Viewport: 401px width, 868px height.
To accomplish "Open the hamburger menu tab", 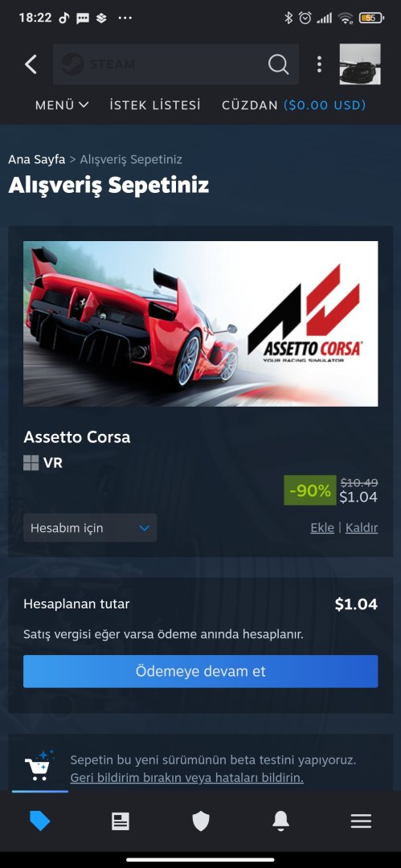I will (x=361, y=821).
